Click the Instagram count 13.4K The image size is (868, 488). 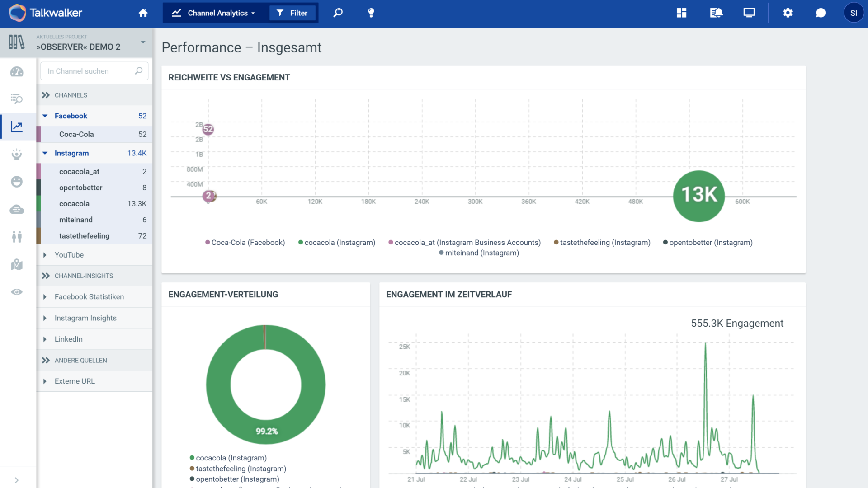coord(137,153)
